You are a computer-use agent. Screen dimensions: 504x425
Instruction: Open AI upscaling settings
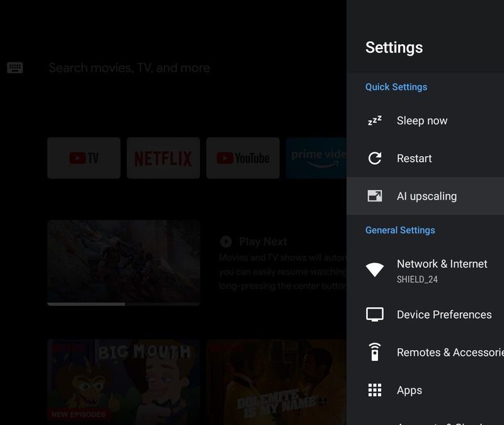[x=427, y=196]
